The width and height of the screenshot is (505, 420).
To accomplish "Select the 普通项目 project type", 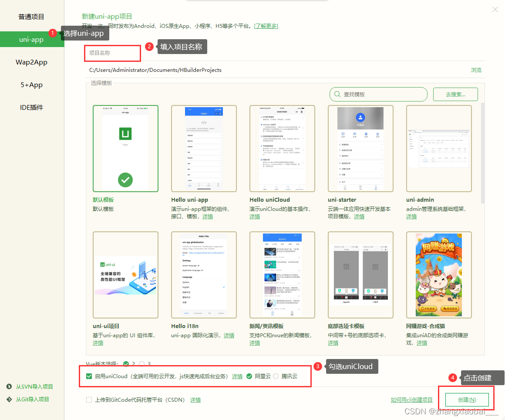I will (31, 17).
